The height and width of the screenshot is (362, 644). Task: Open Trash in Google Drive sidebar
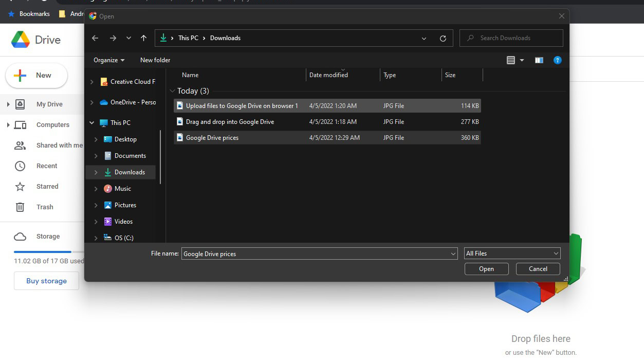pos(45,207)
